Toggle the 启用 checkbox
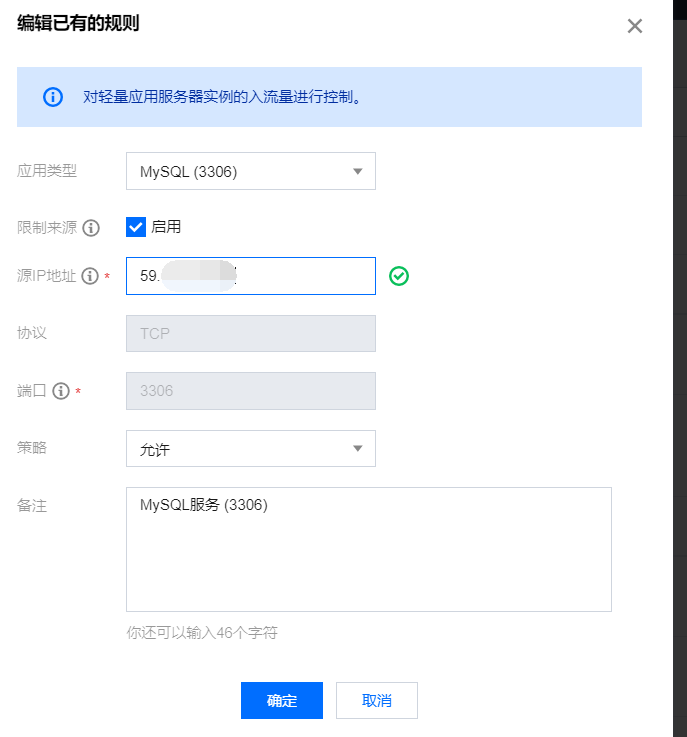The width and height of the screenshot is (687, 737). 137,227
